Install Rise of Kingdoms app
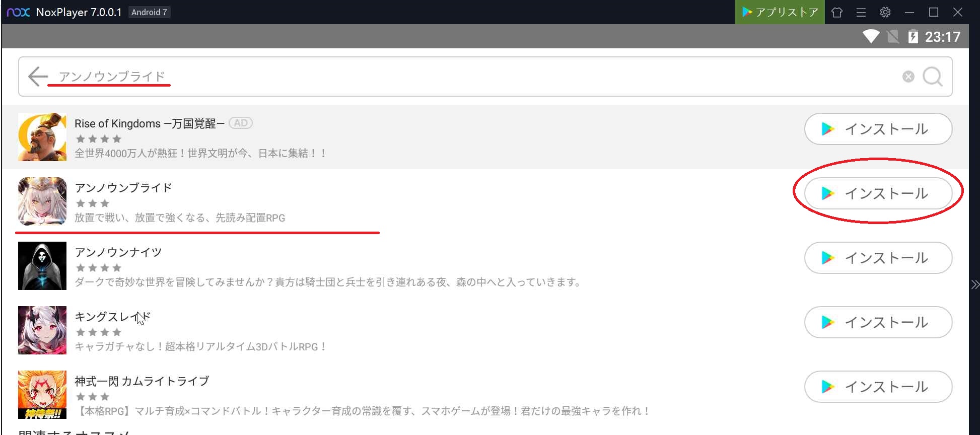 pos(878,129)
